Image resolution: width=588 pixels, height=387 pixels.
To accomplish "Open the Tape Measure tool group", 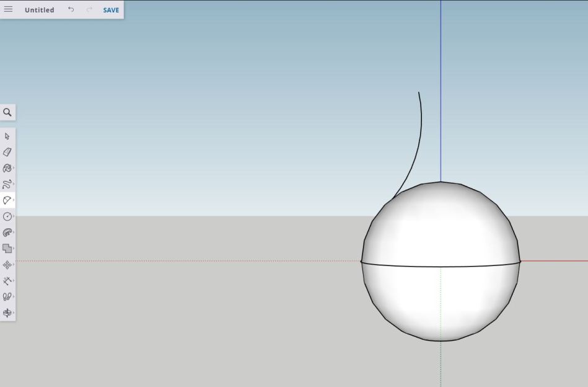I will pyautogui.click(x=7, y=281).
